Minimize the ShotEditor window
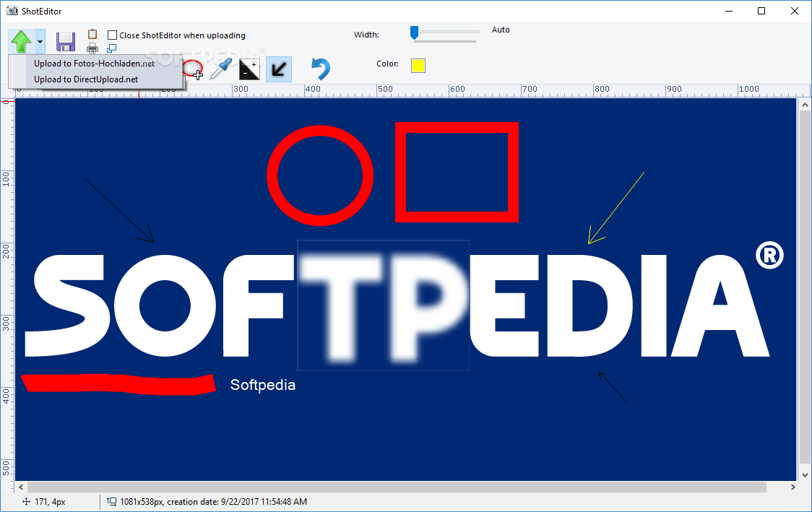812x512 pixels. click(729, 11)
